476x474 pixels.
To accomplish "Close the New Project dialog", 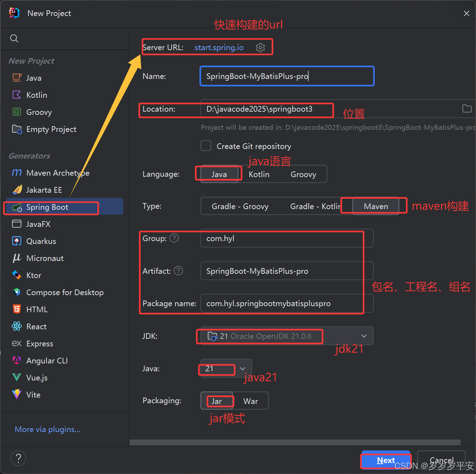I will (x=466, y=13).
